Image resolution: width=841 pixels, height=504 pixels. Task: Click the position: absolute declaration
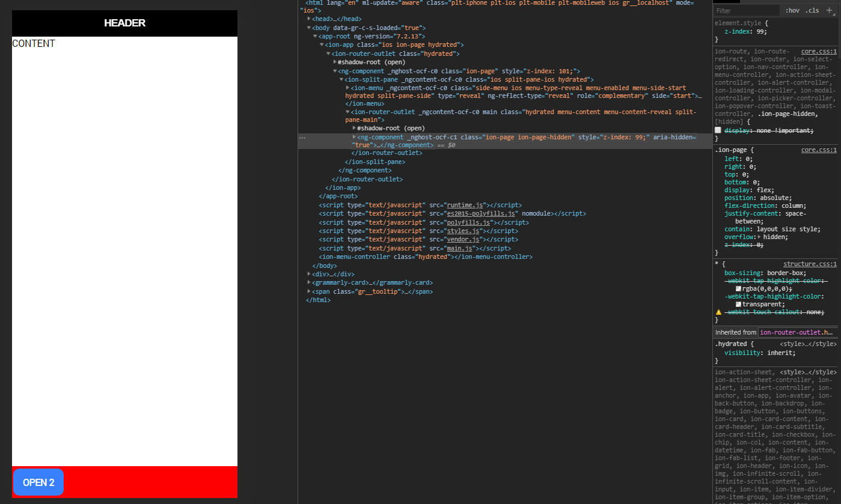pos(758,198)
